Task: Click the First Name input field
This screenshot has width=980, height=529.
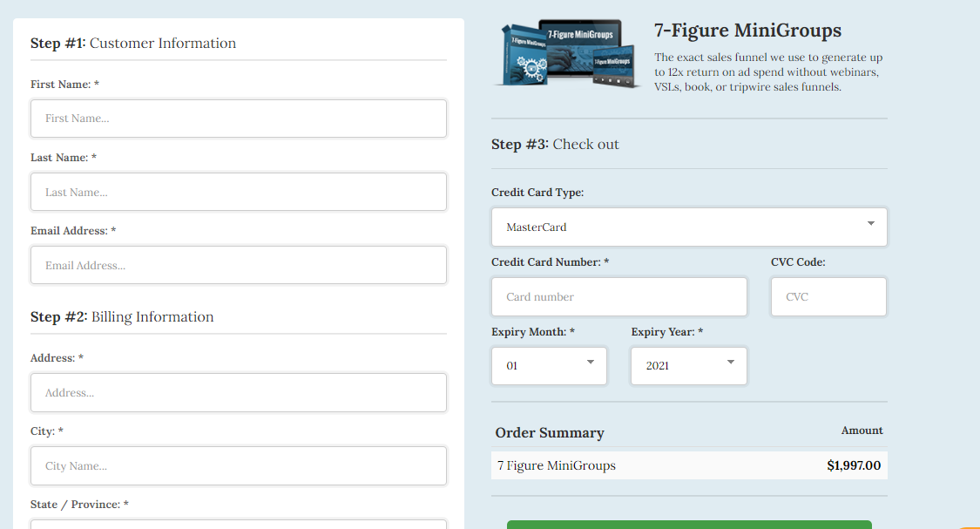Action: click(x=238, y=119)
